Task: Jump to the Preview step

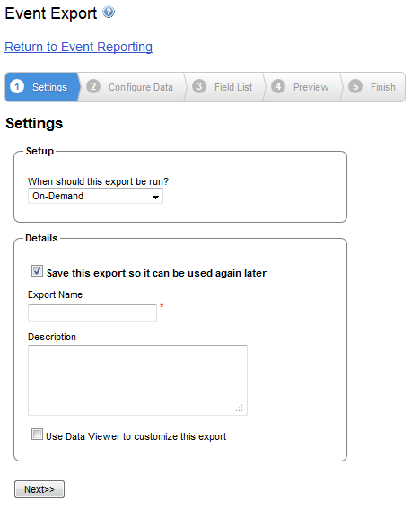Action: pyautogui.click(x=302, y=87)
